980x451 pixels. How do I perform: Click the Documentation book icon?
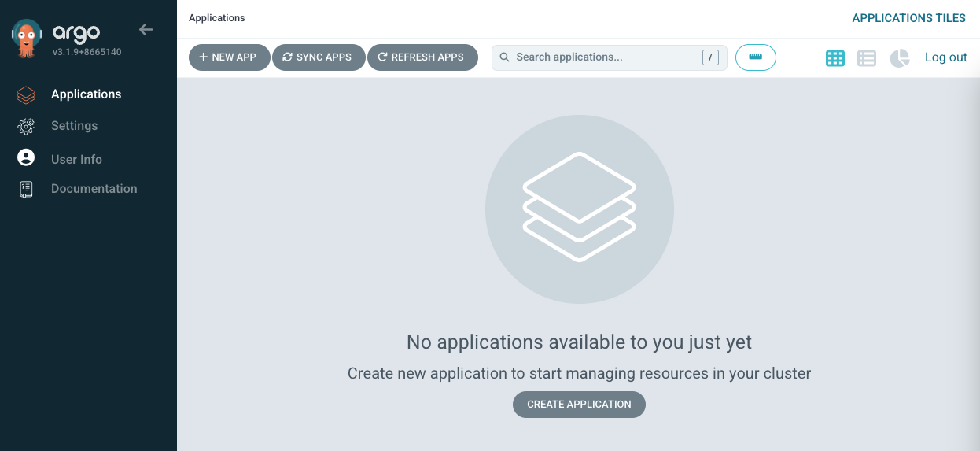pyautogui.click(x=26, y=189)
